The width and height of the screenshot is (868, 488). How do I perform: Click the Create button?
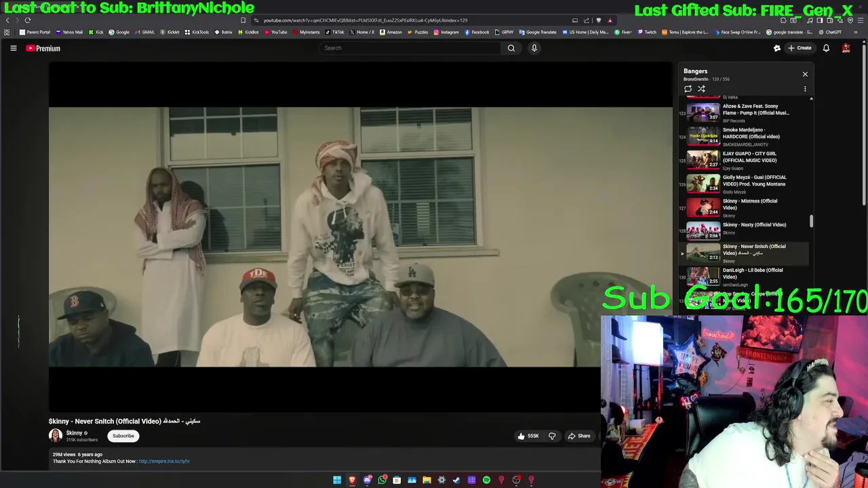(x=800, y=48)
